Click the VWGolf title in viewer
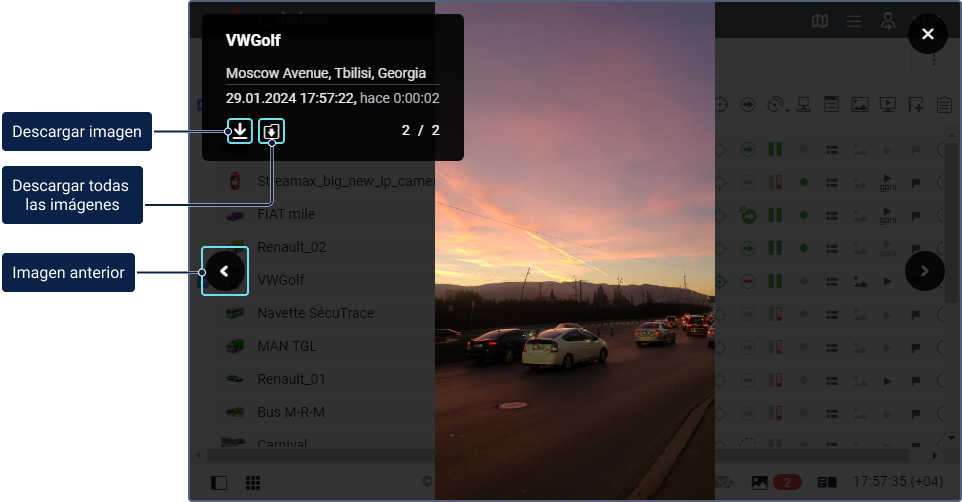 click(x=253, y=41)
